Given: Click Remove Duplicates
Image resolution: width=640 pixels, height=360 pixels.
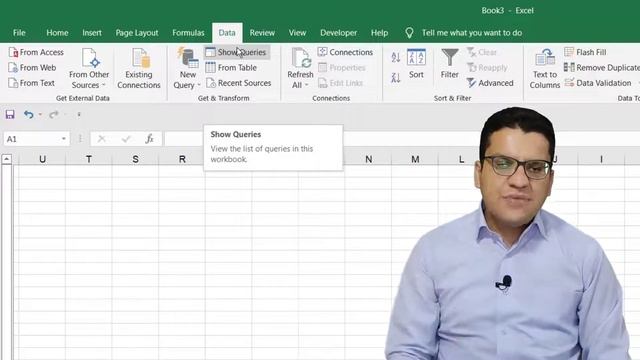Looking at the screenshot, I should [x=602, y=68].
